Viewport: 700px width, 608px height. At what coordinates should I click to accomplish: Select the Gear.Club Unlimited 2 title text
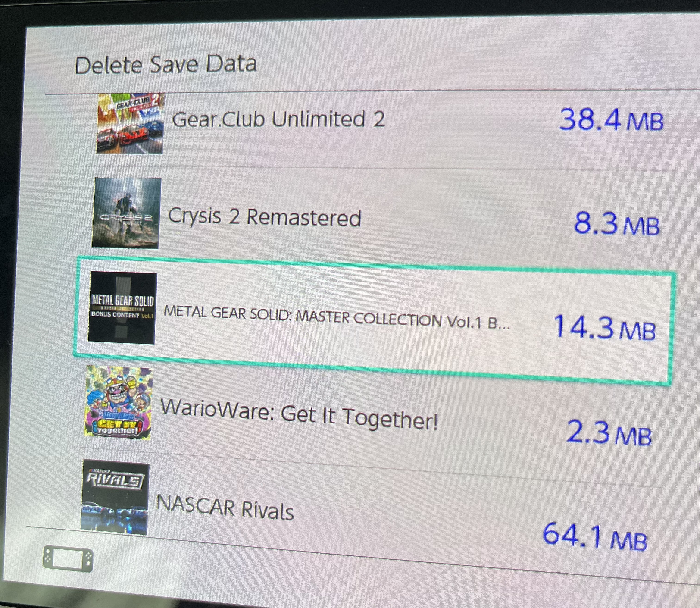[278, 119]
